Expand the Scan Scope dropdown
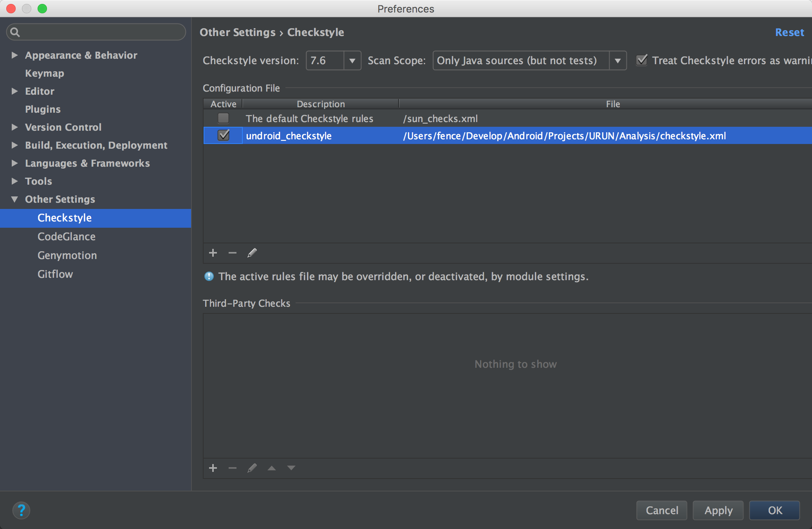 tap(617, 60)
